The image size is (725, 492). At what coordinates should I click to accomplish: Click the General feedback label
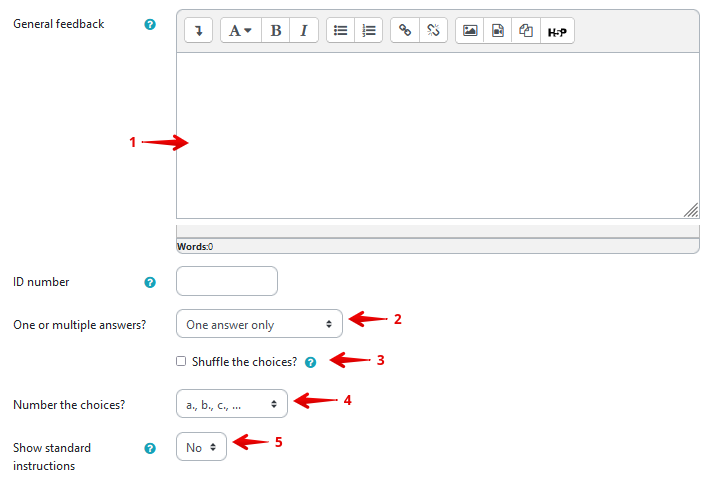59,24
